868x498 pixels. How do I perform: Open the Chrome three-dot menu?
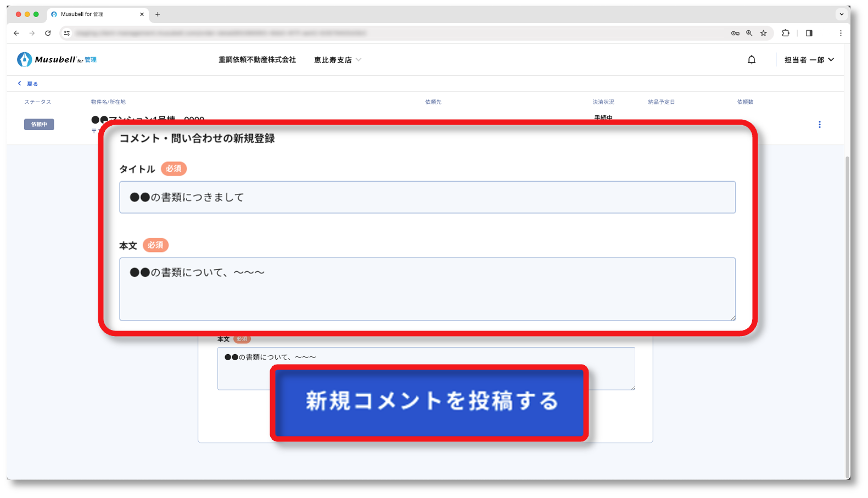click(x=840, y=33)
